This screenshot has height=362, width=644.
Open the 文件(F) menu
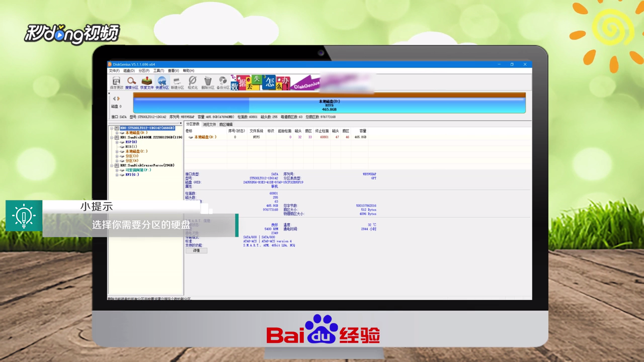[x=114, y=71]
